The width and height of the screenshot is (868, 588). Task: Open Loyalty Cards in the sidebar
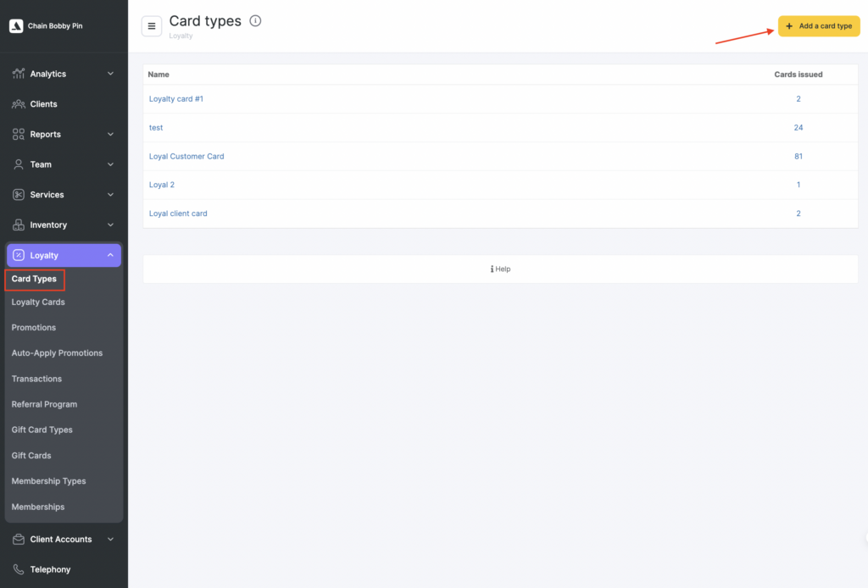[x=38, y=302]
